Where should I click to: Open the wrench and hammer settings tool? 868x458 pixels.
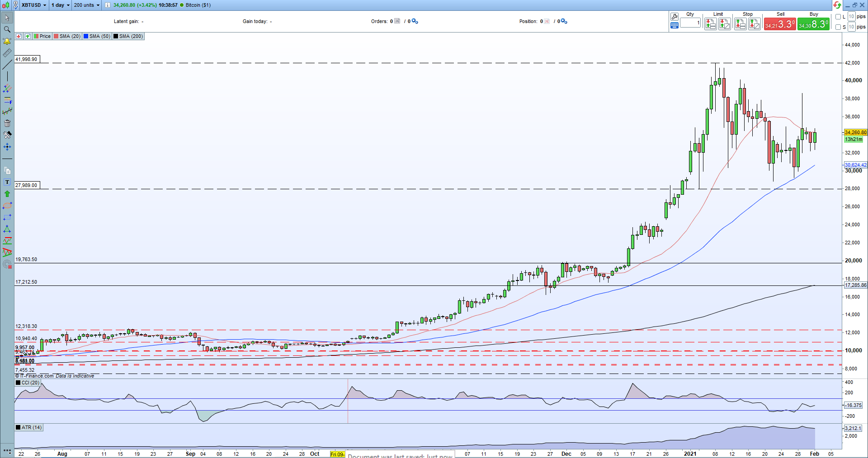7,135
